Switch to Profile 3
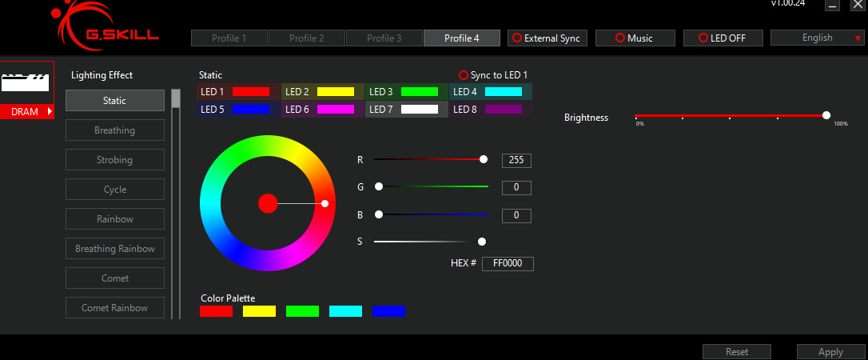Viewport: 868px width, 360px height. click(384, 38)
